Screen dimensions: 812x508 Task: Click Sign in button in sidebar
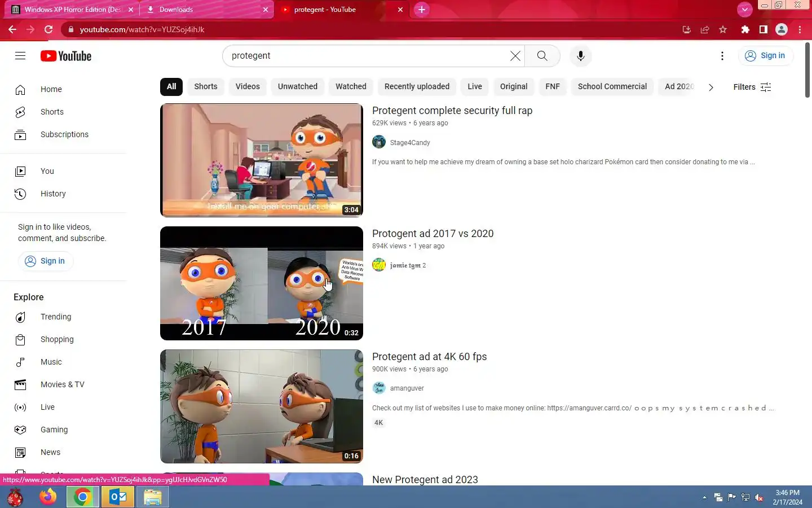(x=45, y=261)
